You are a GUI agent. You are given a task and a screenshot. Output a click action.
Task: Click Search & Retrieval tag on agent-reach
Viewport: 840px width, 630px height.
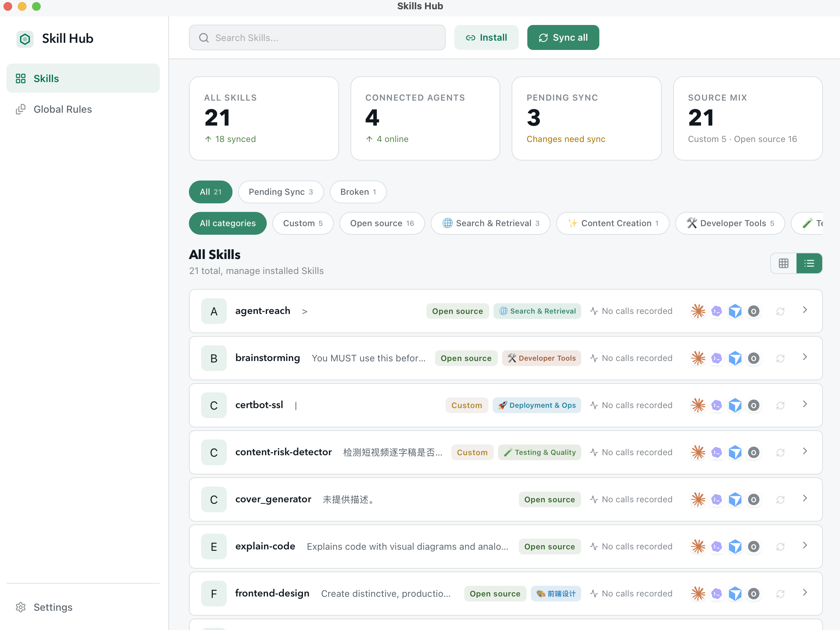(x=537, y=311)
